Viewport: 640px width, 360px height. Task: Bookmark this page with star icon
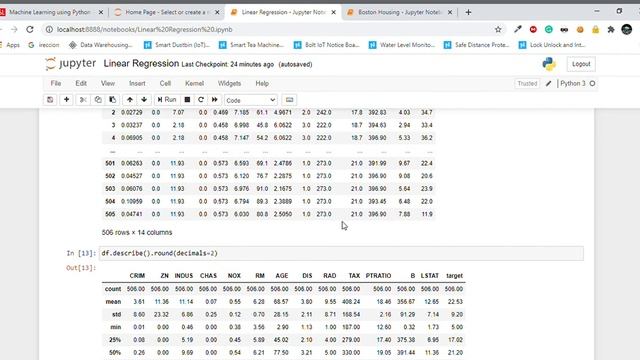498,29
